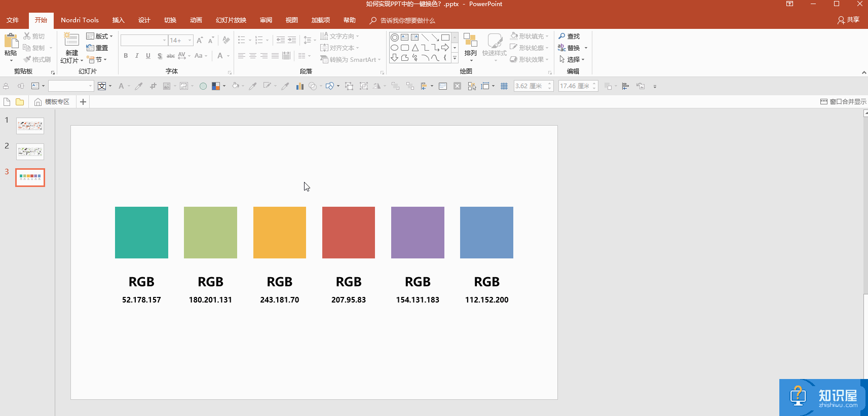Click the Share (共享) button
The height and width of the screenshot is (416, 868).
848,20
